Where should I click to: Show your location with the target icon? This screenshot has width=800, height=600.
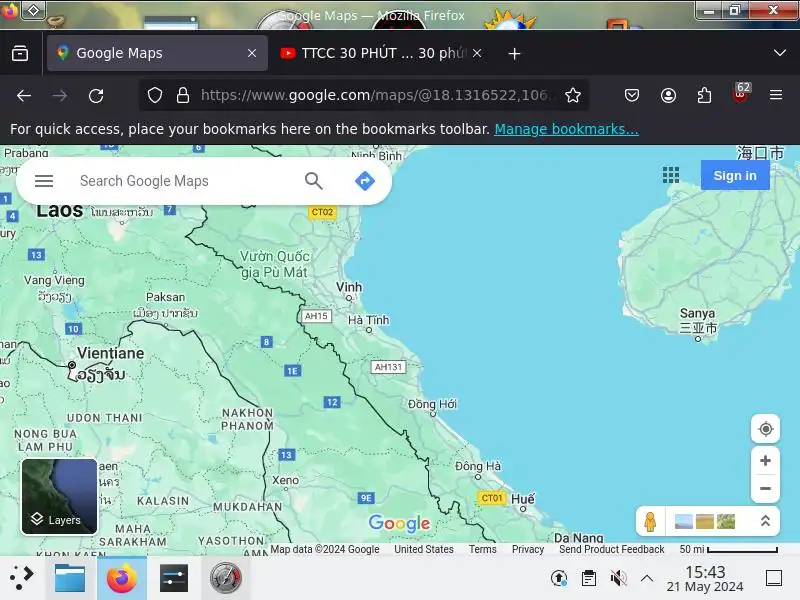pyautogui.click(x=765, y=429)
